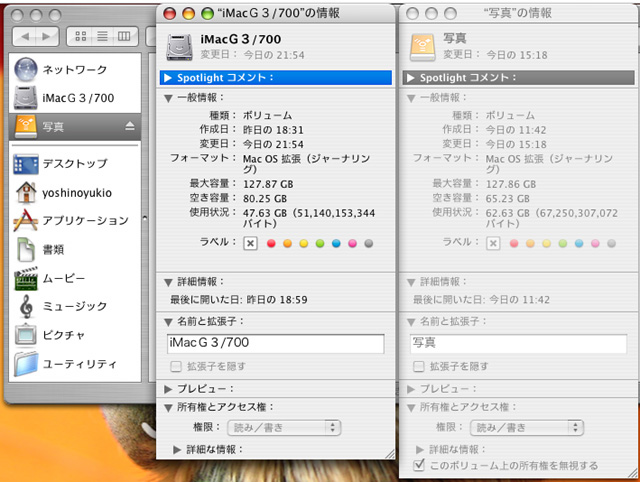Image resolution: width=640 pixels, height=482 pixels.
Task: Eject the 写真 volume
Action: pos(130,126)
